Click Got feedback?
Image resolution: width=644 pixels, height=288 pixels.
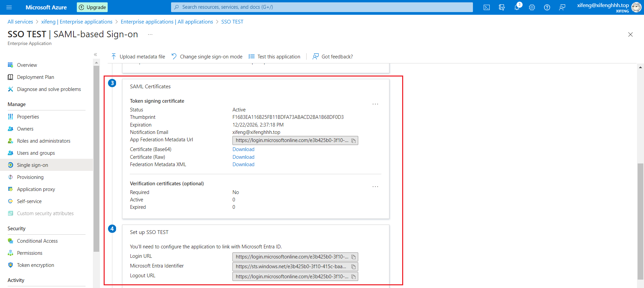333,56
